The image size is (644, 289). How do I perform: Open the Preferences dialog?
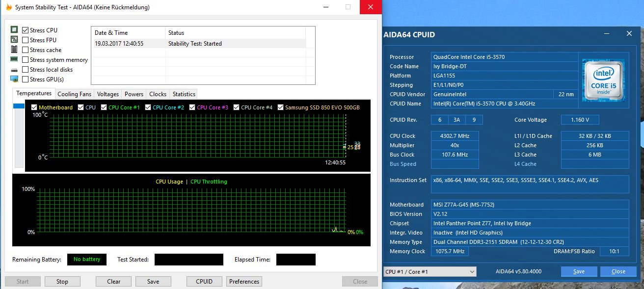point(244,282)
